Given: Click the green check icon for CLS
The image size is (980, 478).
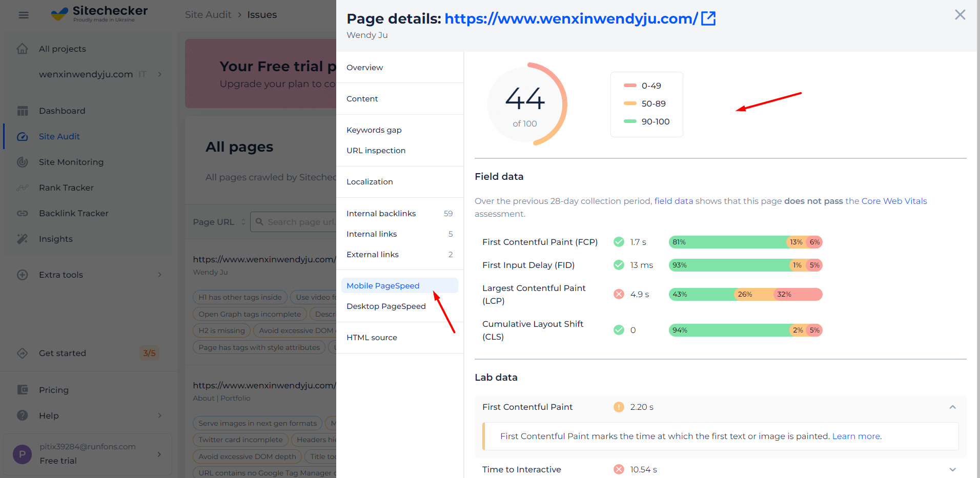Looking at the screenshot, I should pyautogui.click(x=619, y=330).
